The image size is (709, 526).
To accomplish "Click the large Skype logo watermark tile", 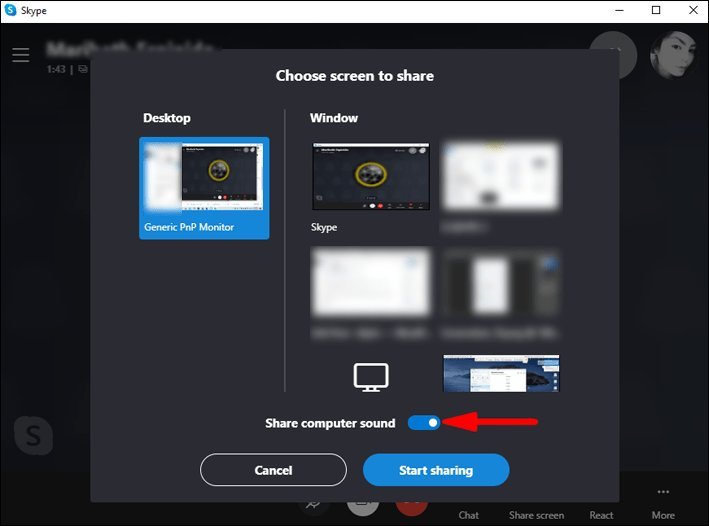I will pos(33,435).
